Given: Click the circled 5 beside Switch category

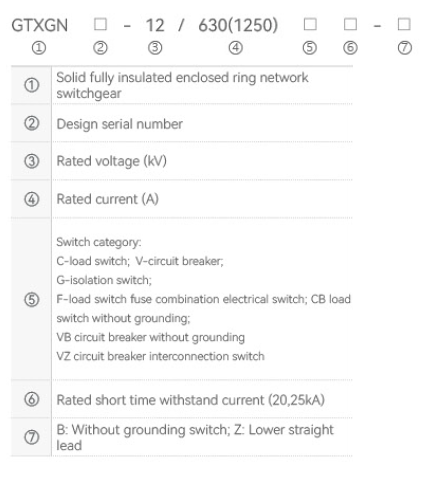Looking at the screenshot, I should click(32, 299).
